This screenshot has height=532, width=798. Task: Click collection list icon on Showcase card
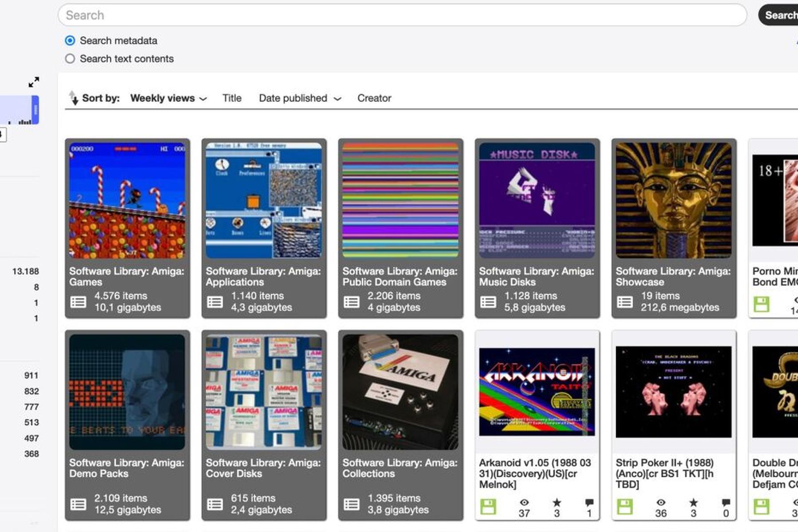pyautogui.click(x=625, y=302)
